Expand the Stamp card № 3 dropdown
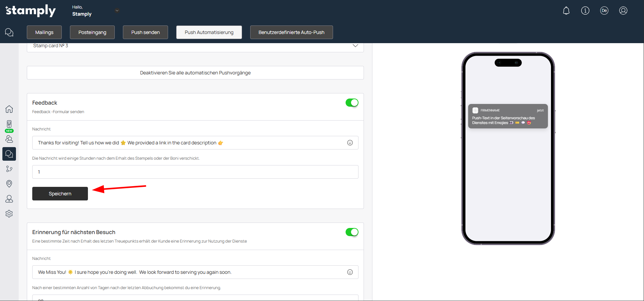This screenshot has height=301, width=644. (355, 46)
